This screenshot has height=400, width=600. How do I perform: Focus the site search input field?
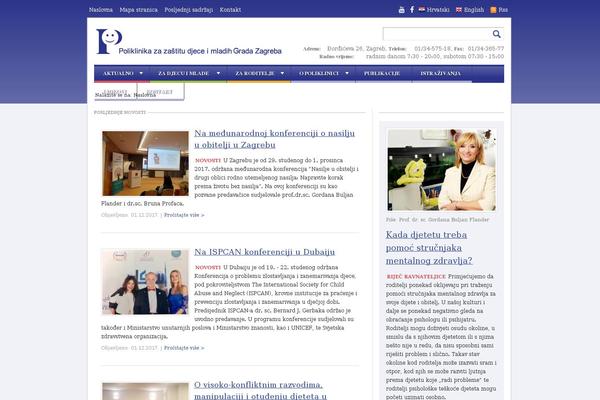click(x=437, y=34)
